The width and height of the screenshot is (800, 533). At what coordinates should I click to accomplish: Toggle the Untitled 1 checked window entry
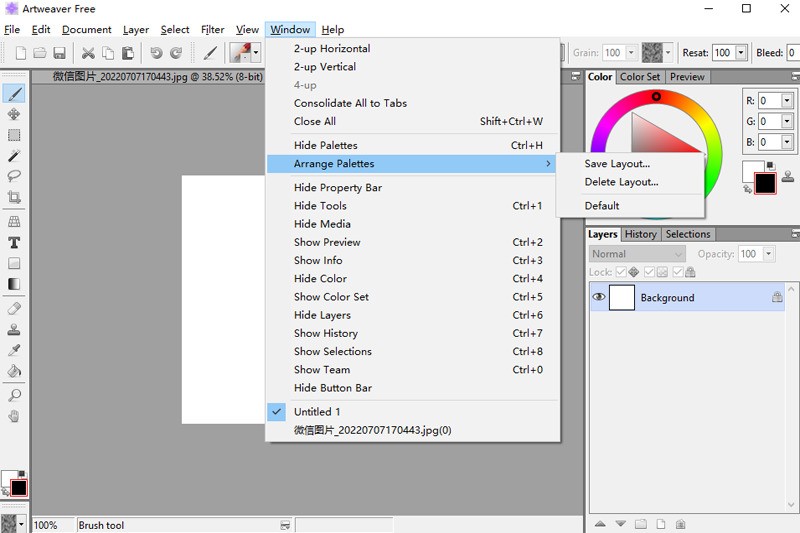pyautogui.click(x=317, y=412)
